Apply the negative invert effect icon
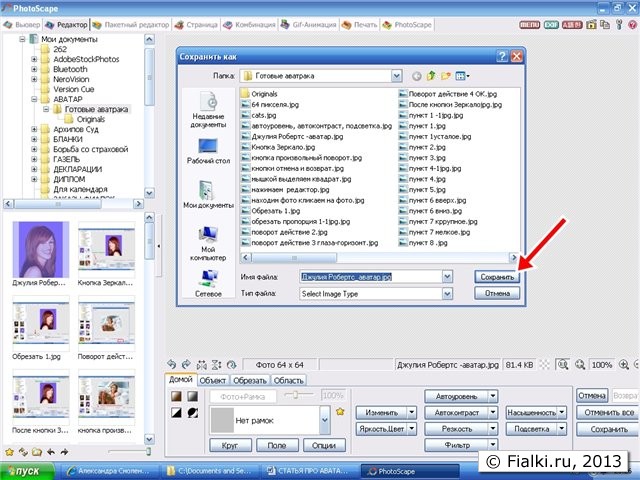The width and height of the screenshot is (640, 480). click(192, 413)
